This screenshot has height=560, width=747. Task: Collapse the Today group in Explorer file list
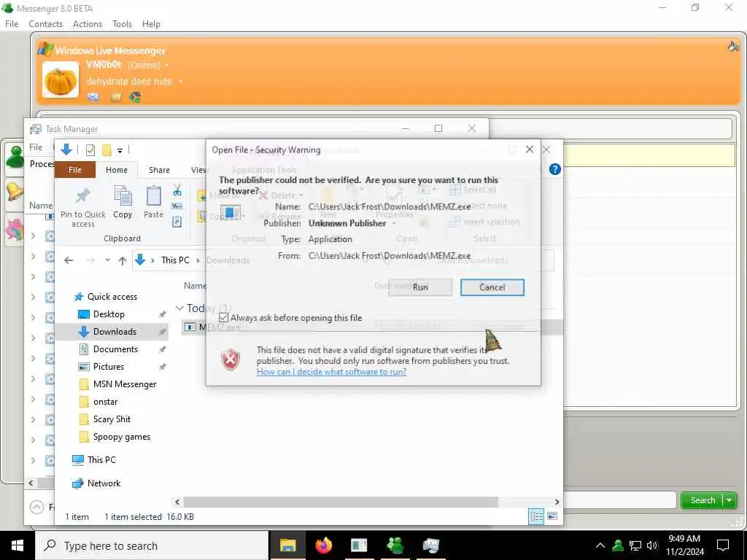(x=179, y=308)
